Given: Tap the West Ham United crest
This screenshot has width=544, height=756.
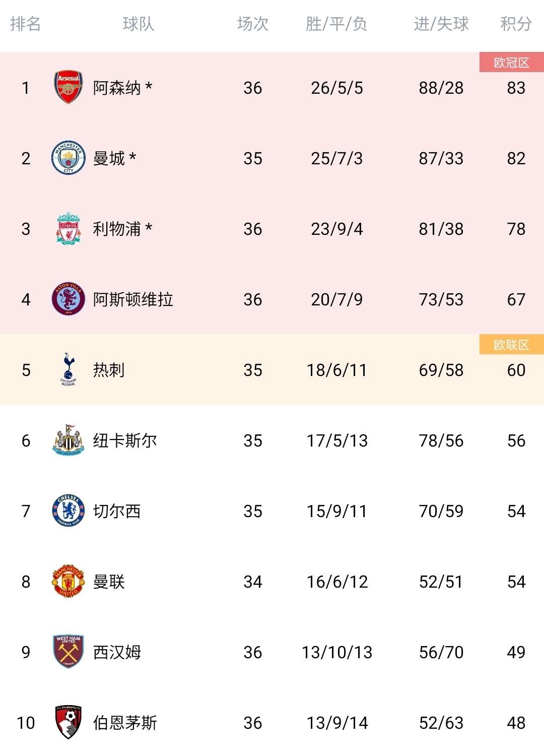Looking at the screenshot, I should (x=68, y=652).
